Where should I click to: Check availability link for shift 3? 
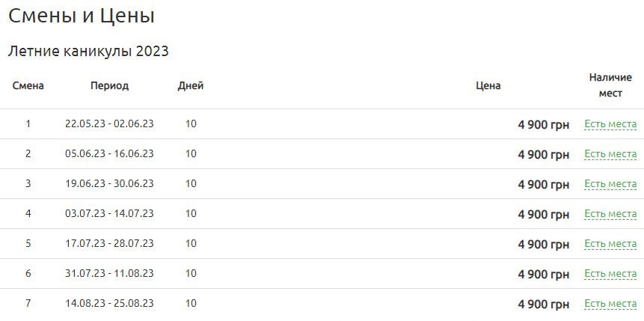tap(610, 184)
